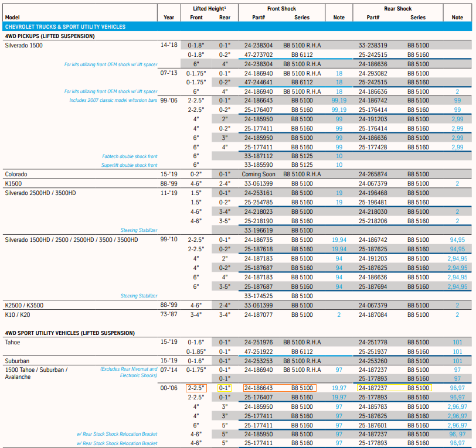Screen dimensions: 476x448
Task: Select the 'Silverado 2500HD / 3500HD' model cell
Action: [x=40, y=193]
